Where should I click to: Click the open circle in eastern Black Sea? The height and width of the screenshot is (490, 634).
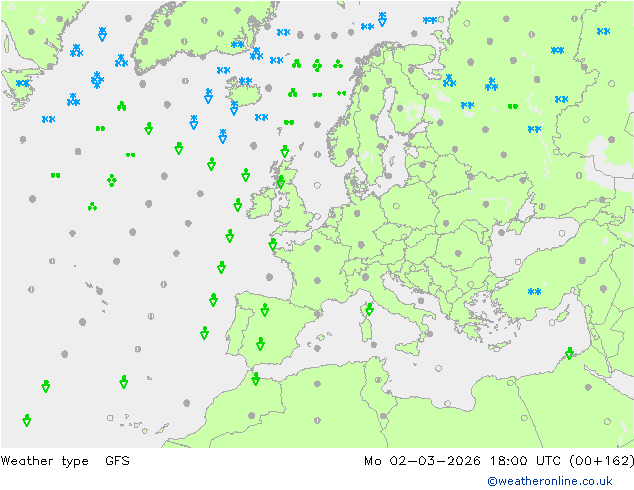point(562,233)
